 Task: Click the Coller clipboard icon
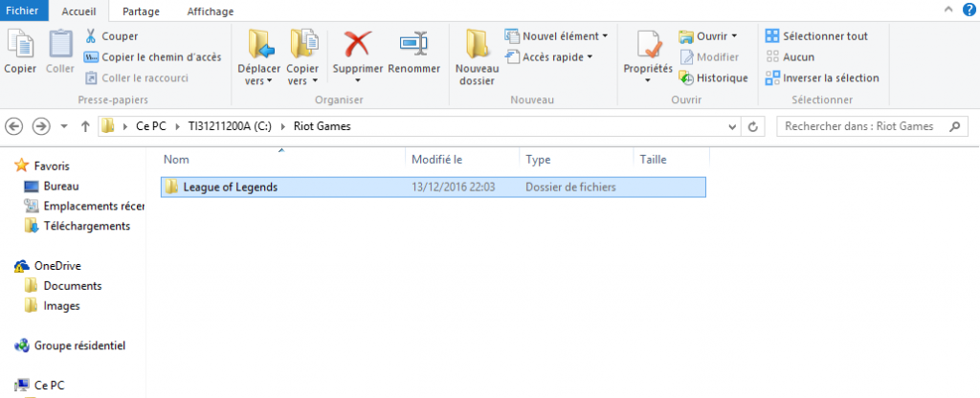[x=60, y=45]
